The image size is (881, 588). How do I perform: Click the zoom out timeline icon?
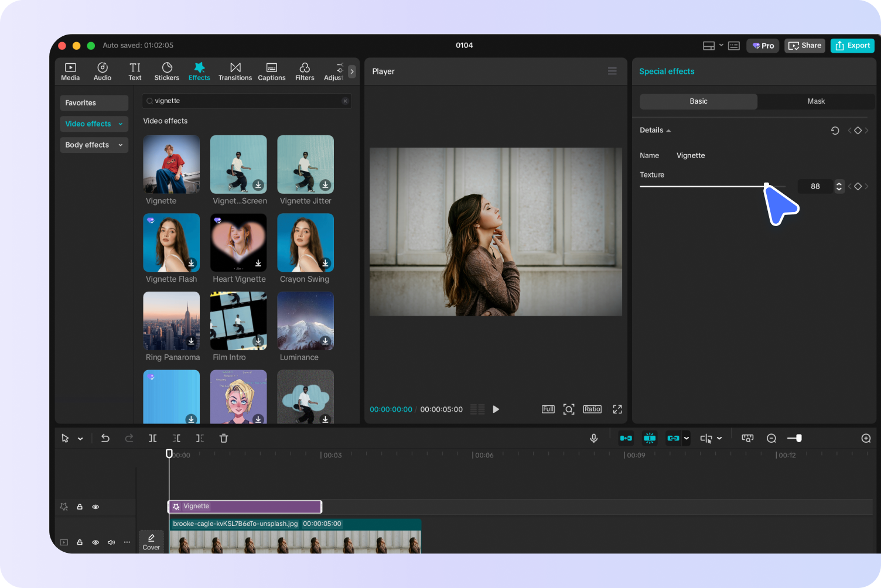click(771, 437)
